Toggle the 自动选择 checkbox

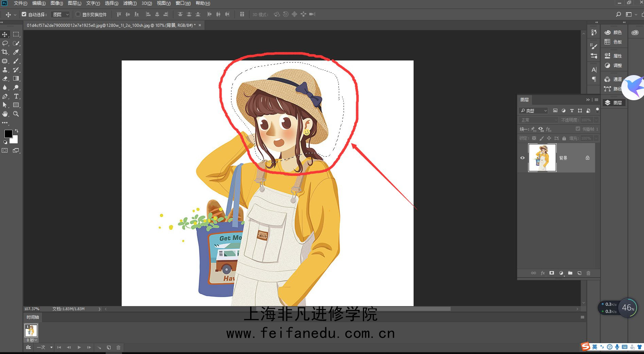point(24,14)
